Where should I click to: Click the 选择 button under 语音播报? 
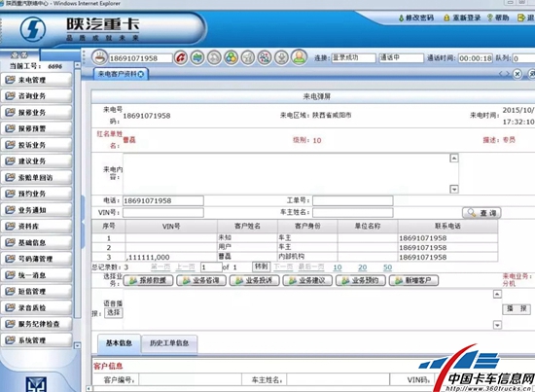pyautogui.click(x=113, y=312)
